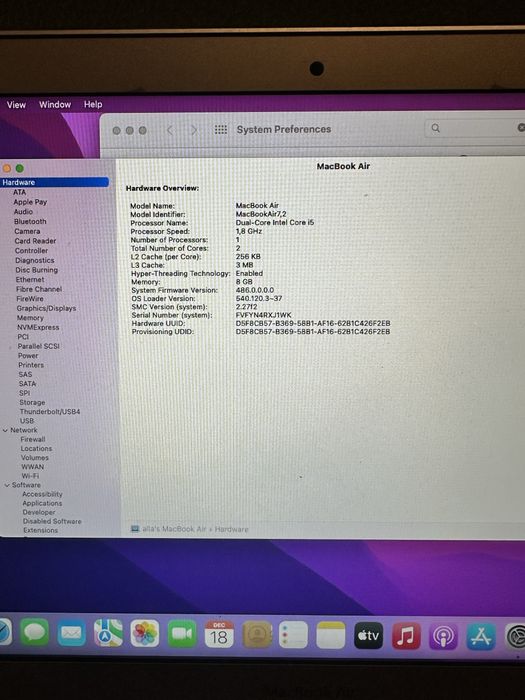The height and width of the screenshot is (700, 525).
Task: Open App Store from Dock
Action: 481,637
